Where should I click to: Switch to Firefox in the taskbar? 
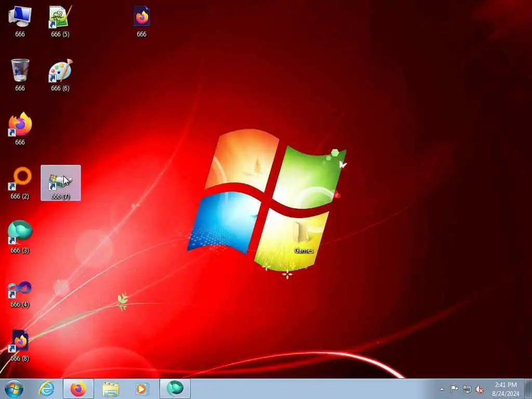pos(78,389)
